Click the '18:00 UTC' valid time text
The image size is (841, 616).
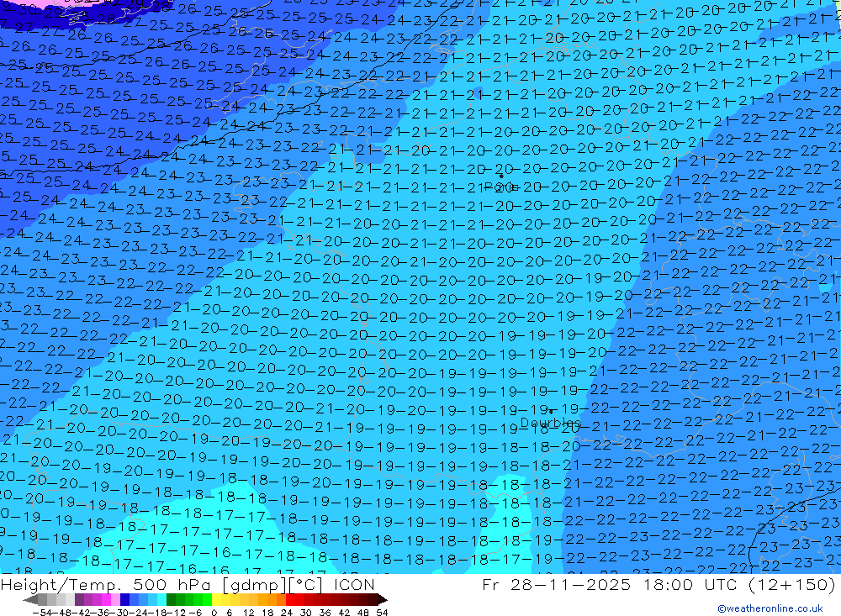coord(692,585)
